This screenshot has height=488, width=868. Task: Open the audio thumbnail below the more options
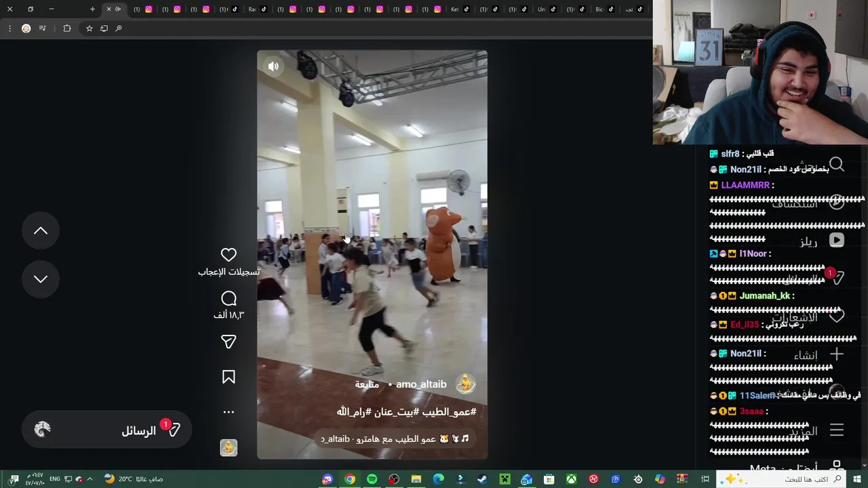pos(229,447)
